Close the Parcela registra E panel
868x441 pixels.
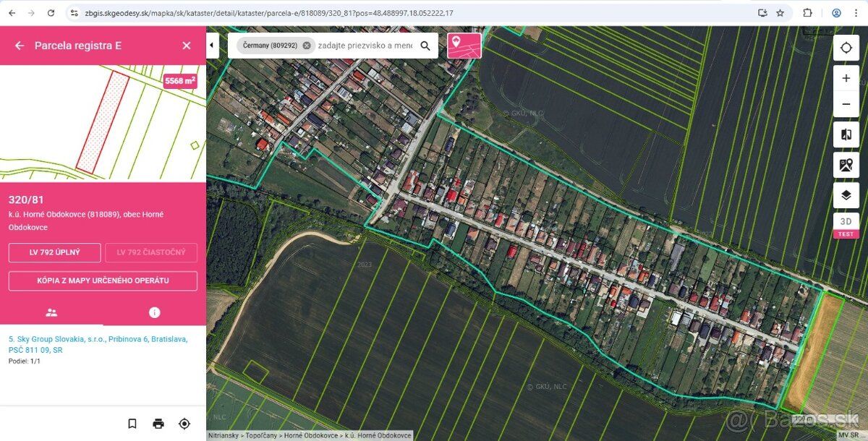click(187, 46)
